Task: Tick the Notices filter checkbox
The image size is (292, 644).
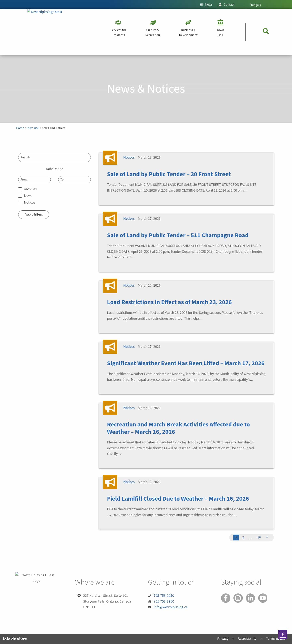Action: point(20,203)
